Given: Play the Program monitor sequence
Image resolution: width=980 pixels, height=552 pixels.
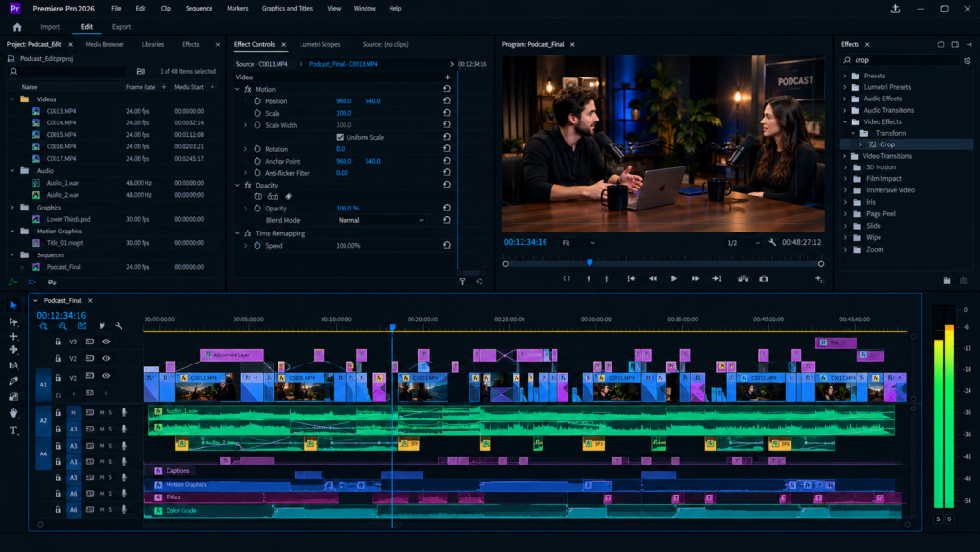Looking at the screenshot, I should [673, 279].
